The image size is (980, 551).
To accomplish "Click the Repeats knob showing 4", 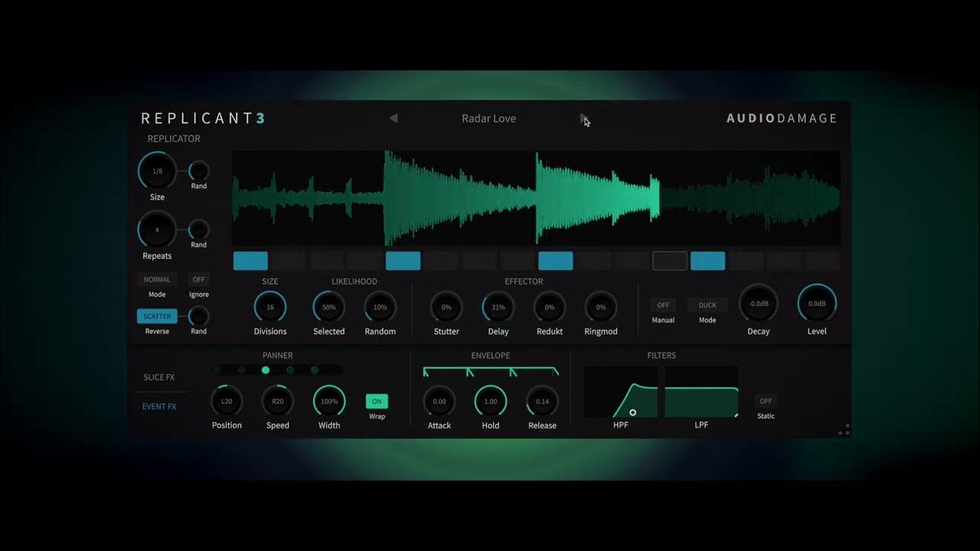I will tap(157, 230).
